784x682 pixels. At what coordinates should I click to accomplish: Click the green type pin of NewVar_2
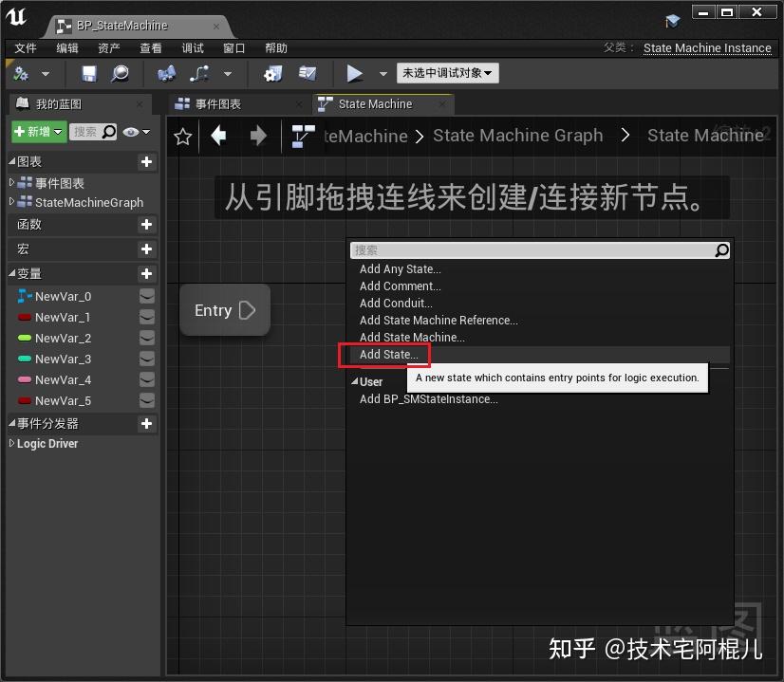click(x=22, y=338)
